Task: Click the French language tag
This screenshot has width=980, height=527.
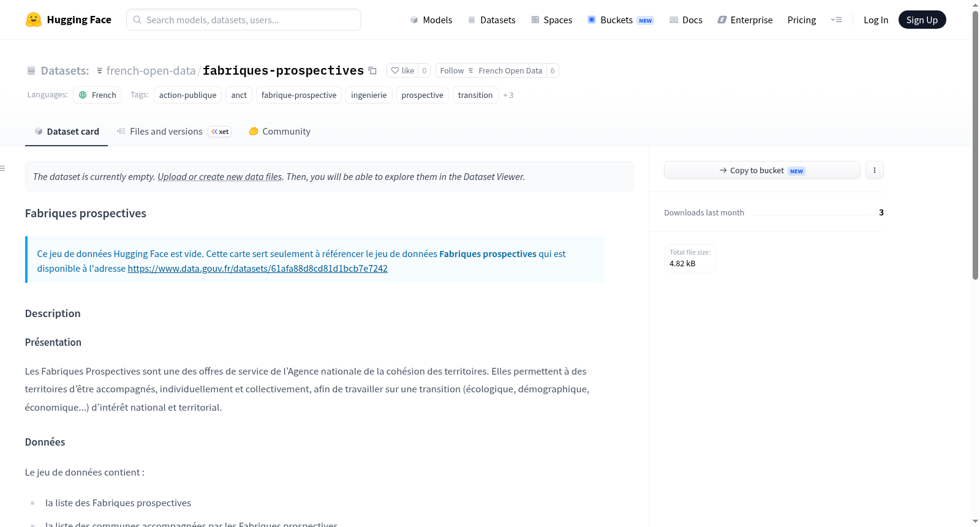Action: [97, 95]
